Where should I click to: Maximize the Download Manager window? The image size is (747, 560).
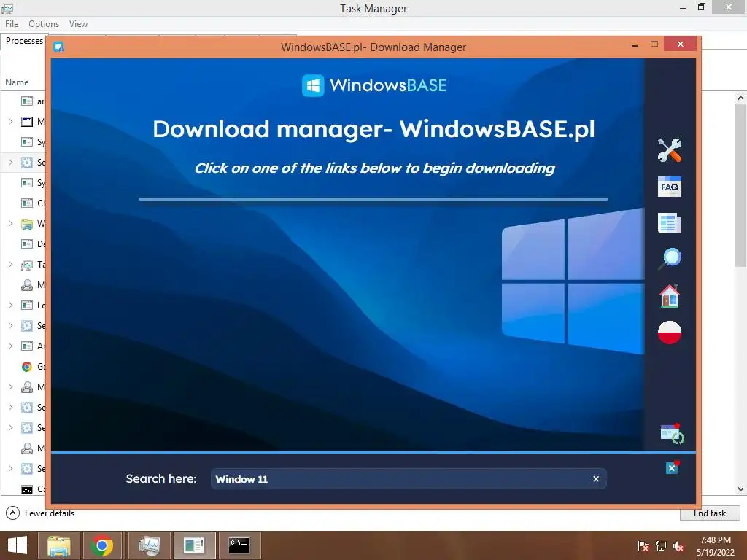(654, 44)
